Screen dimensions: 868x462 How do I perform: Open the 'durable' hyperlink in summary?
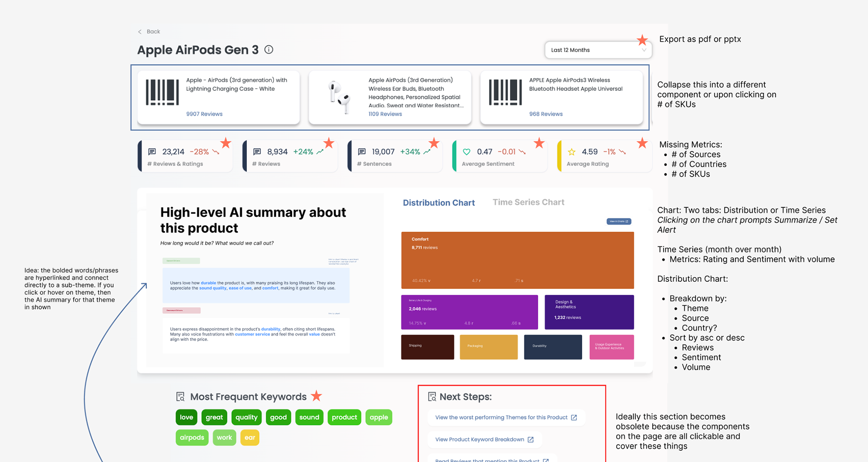[208, 283]
